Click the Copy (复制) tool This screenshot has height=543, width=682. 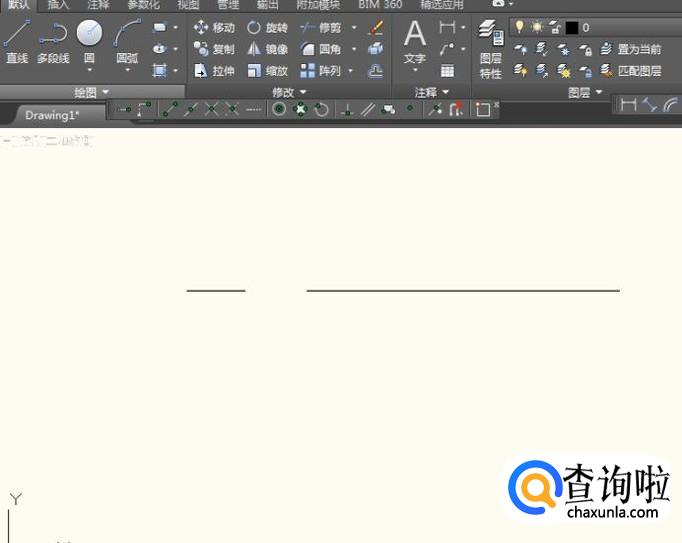pyautogui.click(x=214, y=49)
